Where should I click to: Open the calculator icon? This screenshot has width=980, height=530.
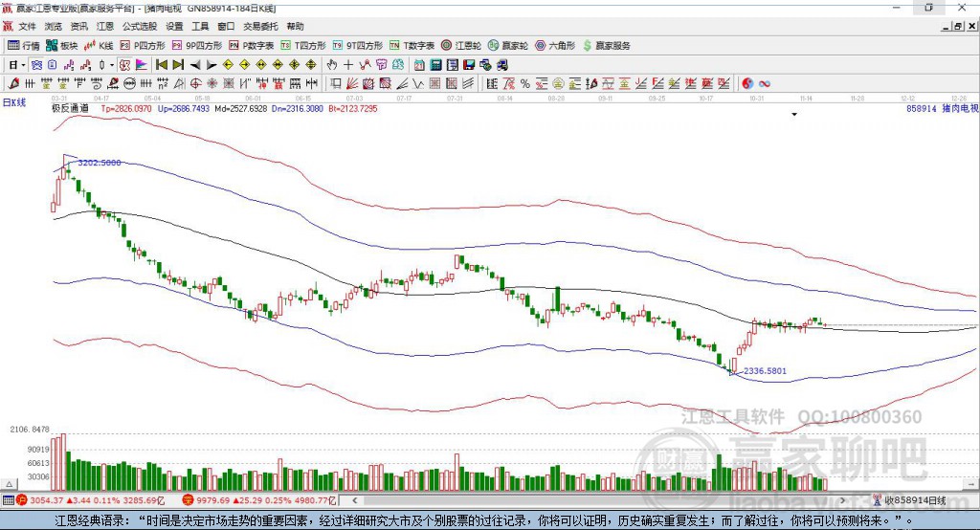click(435, 65)
